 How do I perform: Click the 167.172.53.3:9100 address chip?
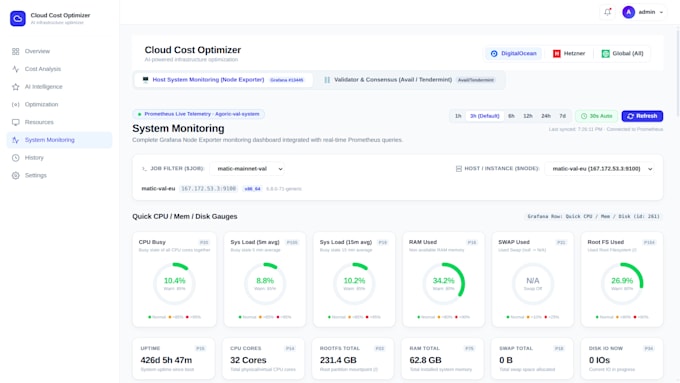click(x=209, y=189)
